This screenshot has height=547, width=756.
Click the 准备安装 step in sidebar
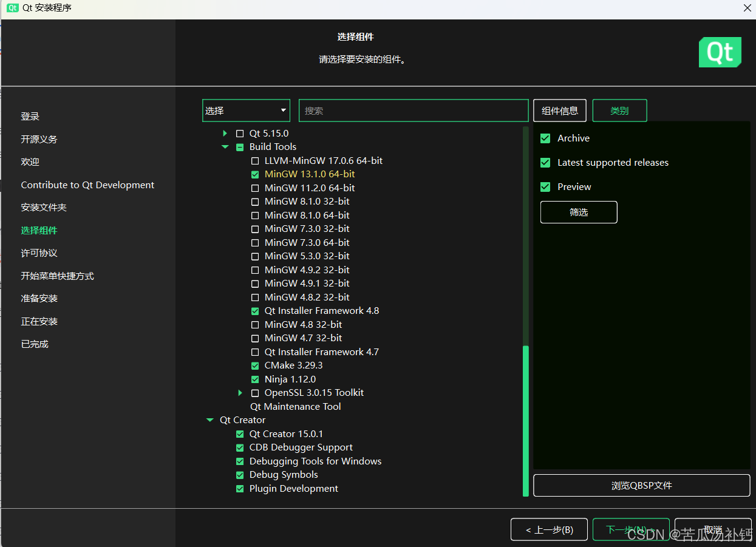click(x=39, y=299)
